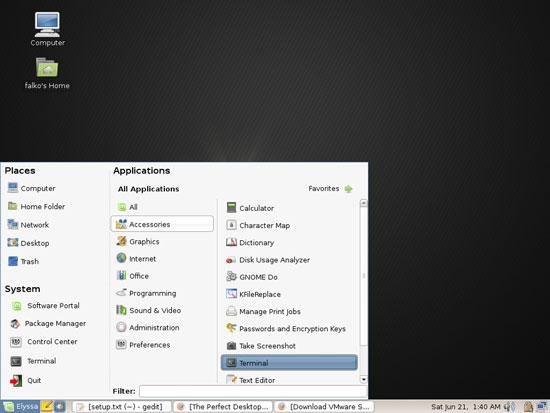550x413 pixels.
Task: Click the Network icon in Places
Action: pos(13,224)
